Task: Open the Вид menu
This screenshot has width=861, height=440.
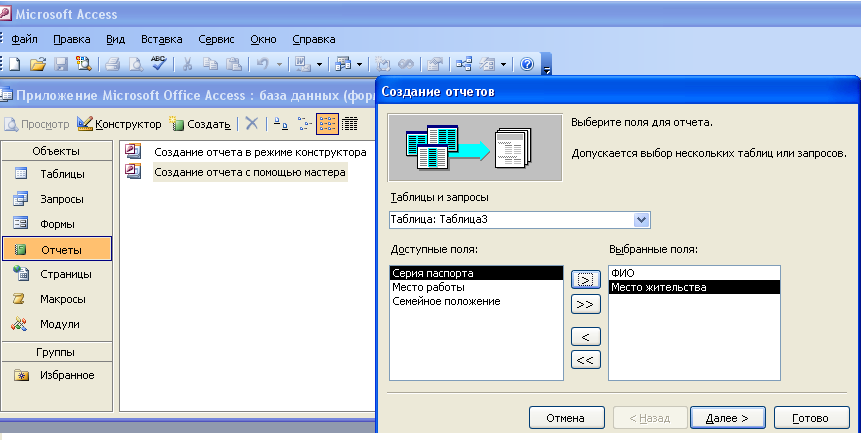Action: coord(115,39)
